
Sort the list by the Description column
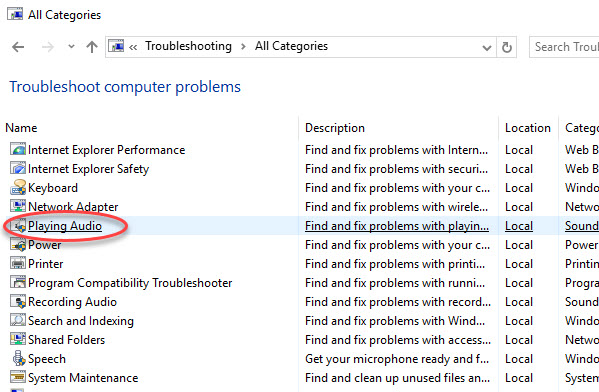click(x=335, y=128)
